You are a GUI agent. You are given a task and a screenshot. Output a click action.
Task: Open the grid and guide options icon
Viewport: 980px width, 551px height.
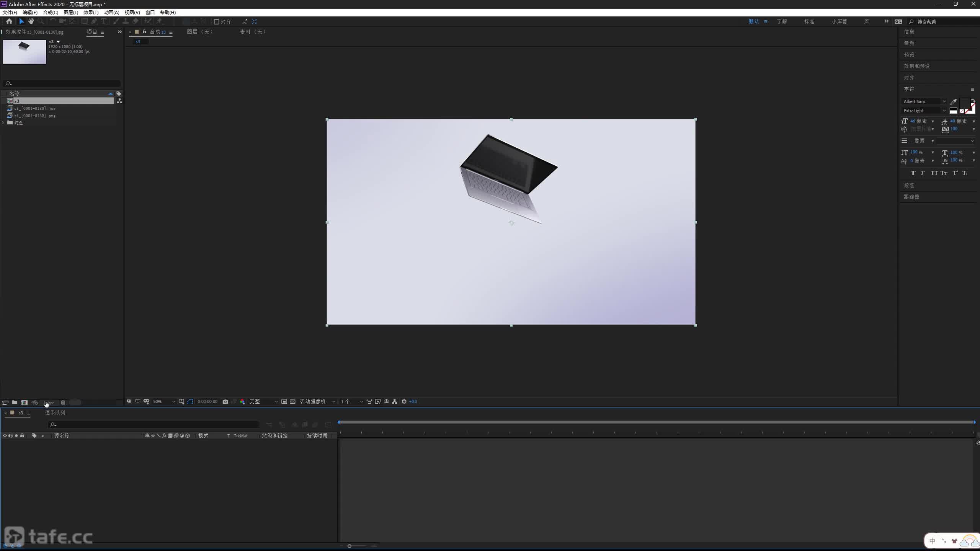(181, 401)
